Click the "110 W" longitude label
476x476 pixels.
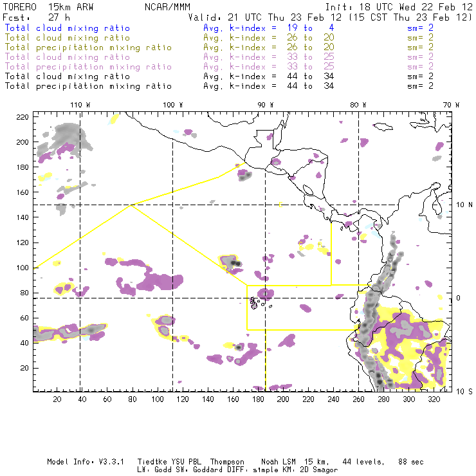click(x=80, y=105)
